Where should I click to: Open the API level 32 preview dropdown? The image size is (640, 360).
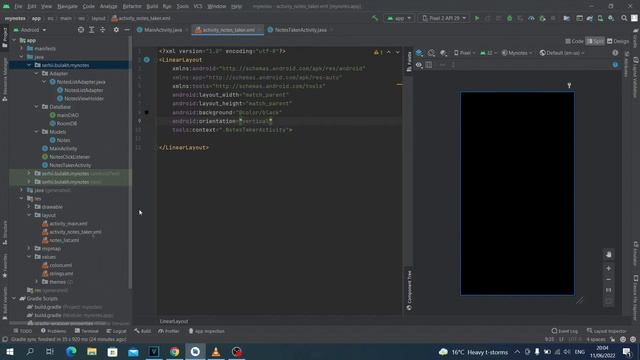point(488,53)
